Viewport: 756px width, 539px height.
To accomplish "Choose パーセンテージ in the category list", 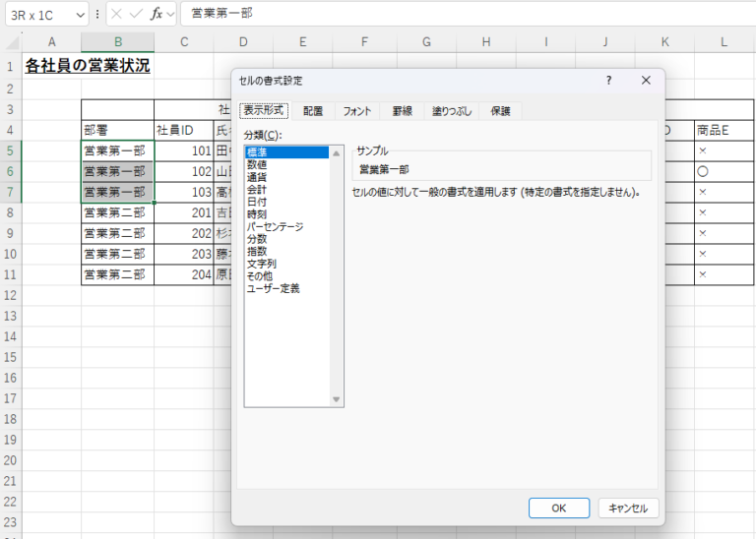I will 275,226.
